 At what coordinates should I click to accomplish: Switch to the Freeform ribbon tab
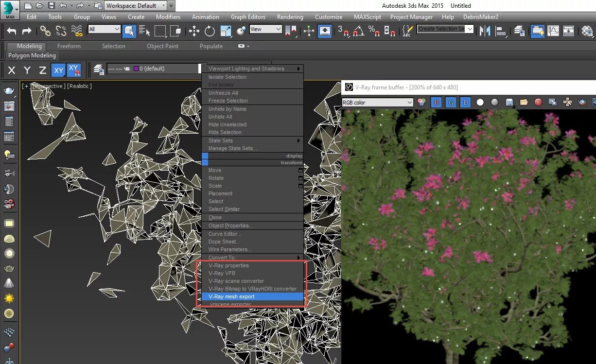(x=69, y=46)
